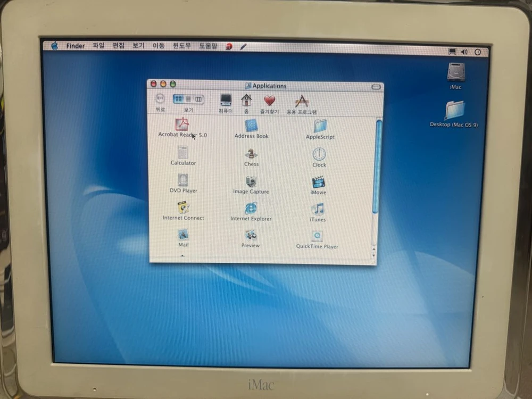The image size is (532, 399).
Task: Select the Internet Explorer icon
Action: point(251,209)
